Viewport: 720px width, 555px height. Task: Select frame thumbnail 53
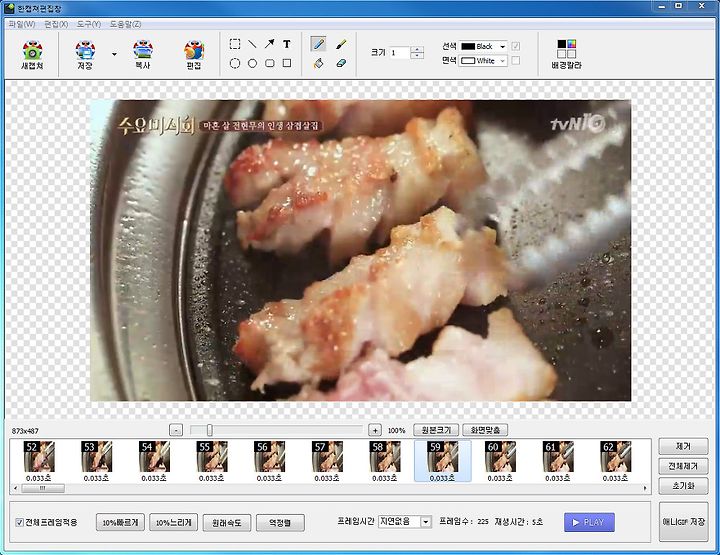(96, 461)
